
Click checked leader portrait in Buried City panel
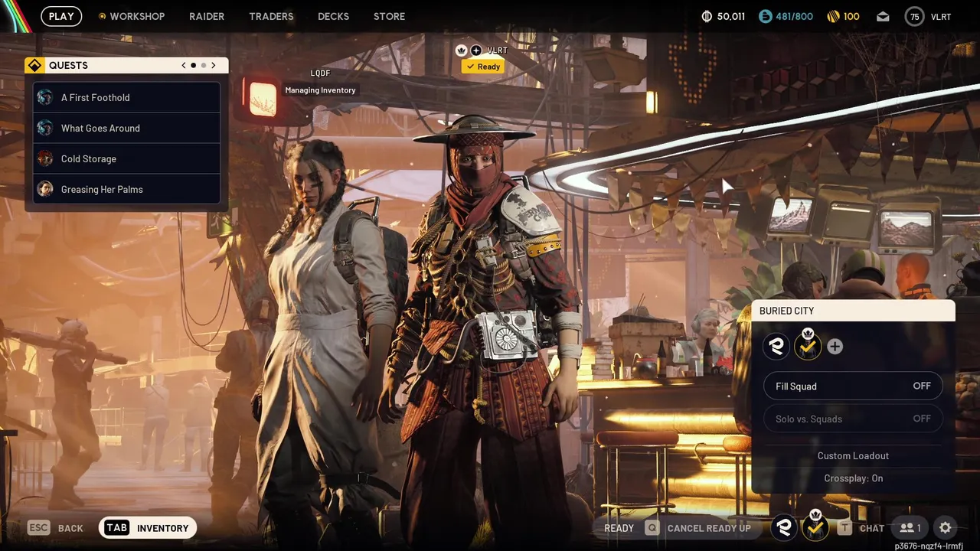click(807, 346)
